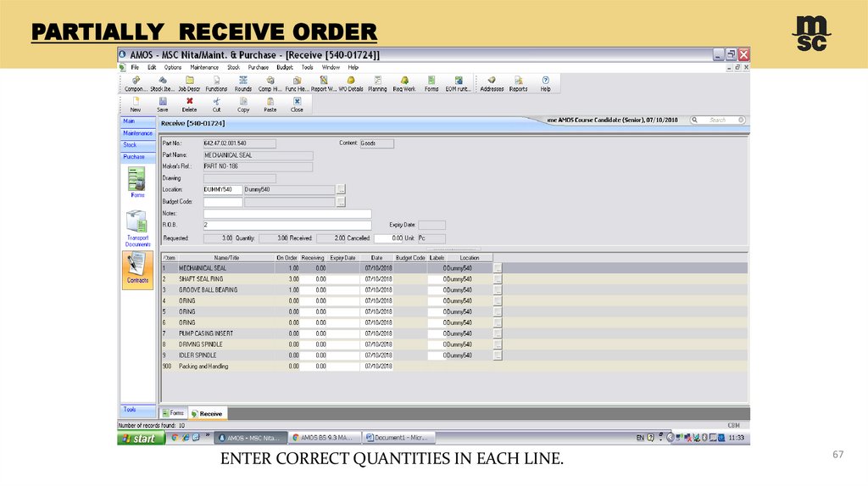Open the Func Hierarchy toolbar icon
This screenshot has height=487, width=868.
click(x=297, y=84)
